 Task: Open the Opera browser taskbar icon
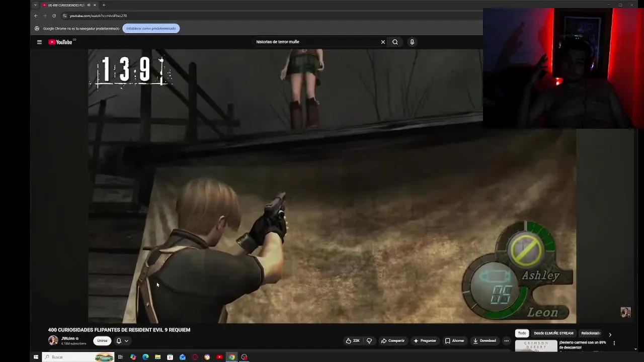click(195, 357)
